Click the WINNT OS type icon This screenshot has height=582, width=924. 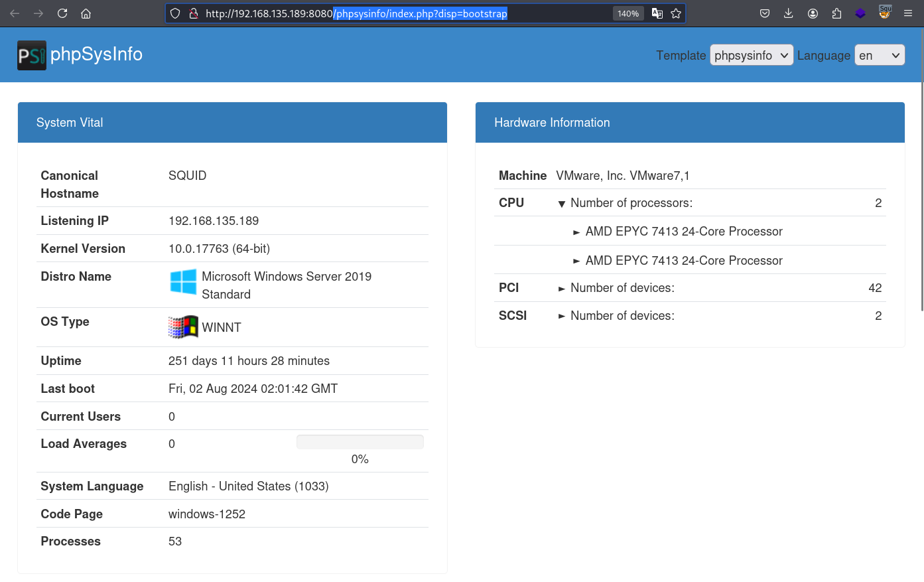[183, 327]
